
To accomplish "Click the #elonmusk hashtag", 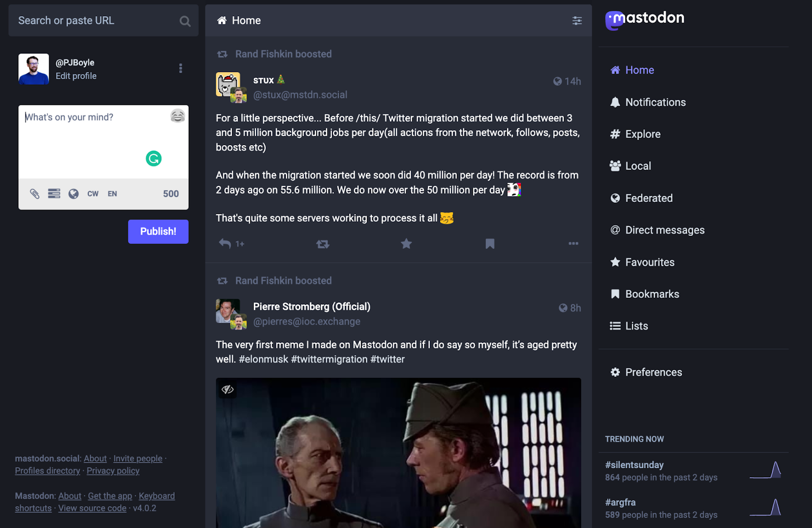I will click(263, 360).
